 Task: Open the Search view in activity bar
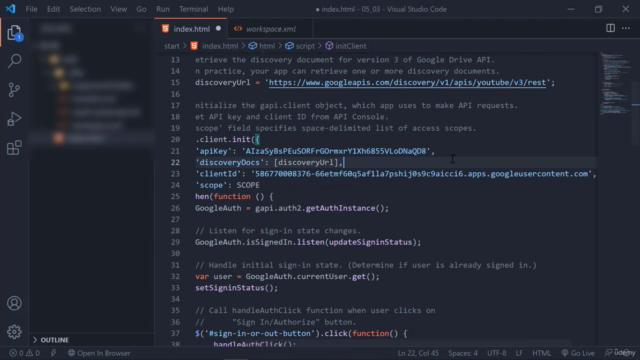(14, 61)
